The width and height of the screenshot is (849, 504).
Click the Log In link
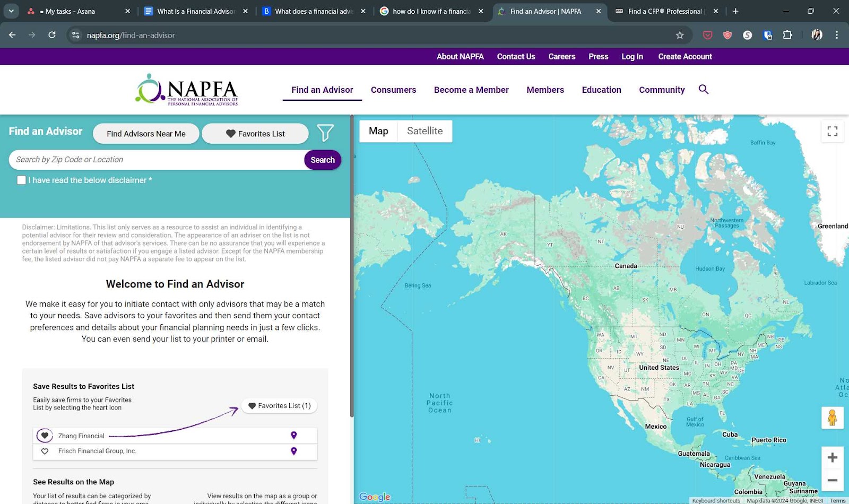632,57
